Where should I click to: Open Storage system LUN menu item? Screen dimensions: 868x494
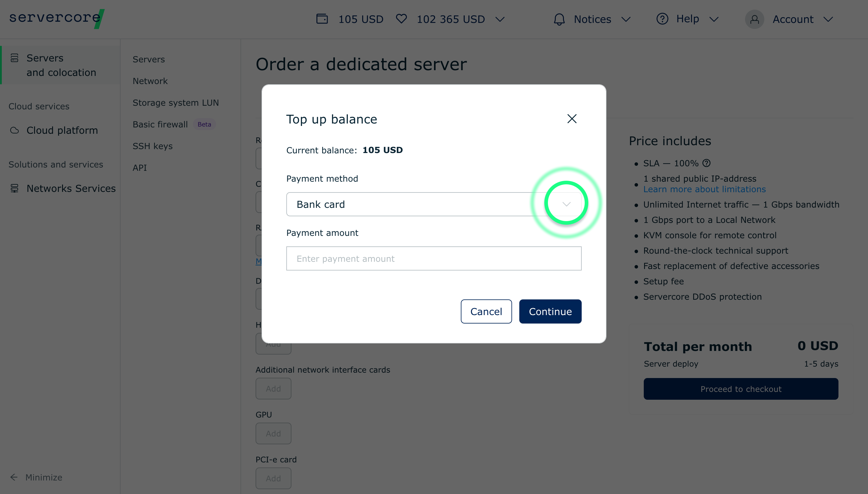(175, 103)
